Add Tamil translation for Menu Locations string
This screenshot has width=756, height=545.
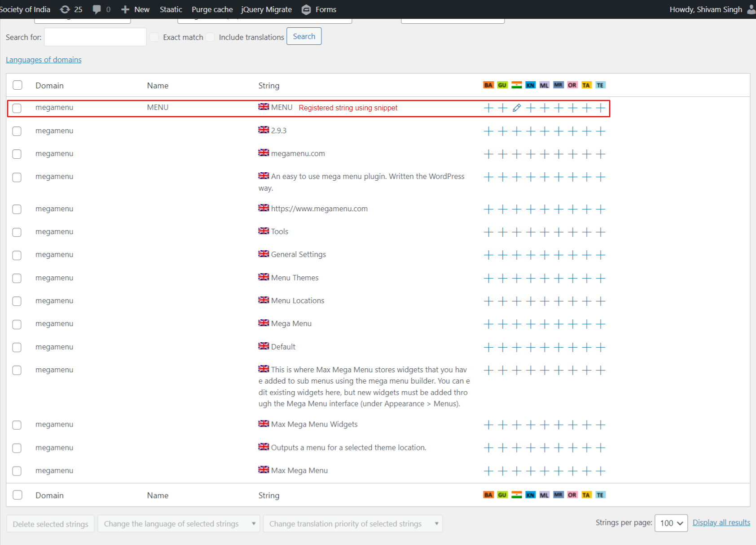pos(587,301)
